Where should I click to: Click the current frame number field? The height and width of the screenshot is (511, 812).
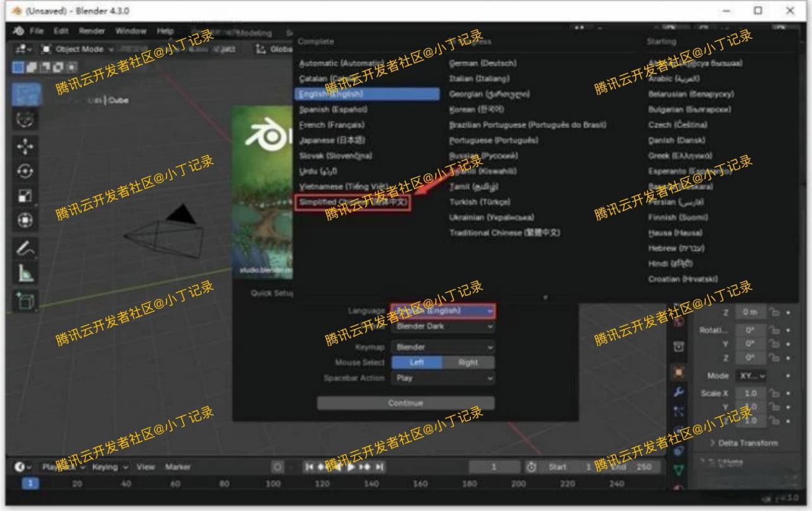496,467
